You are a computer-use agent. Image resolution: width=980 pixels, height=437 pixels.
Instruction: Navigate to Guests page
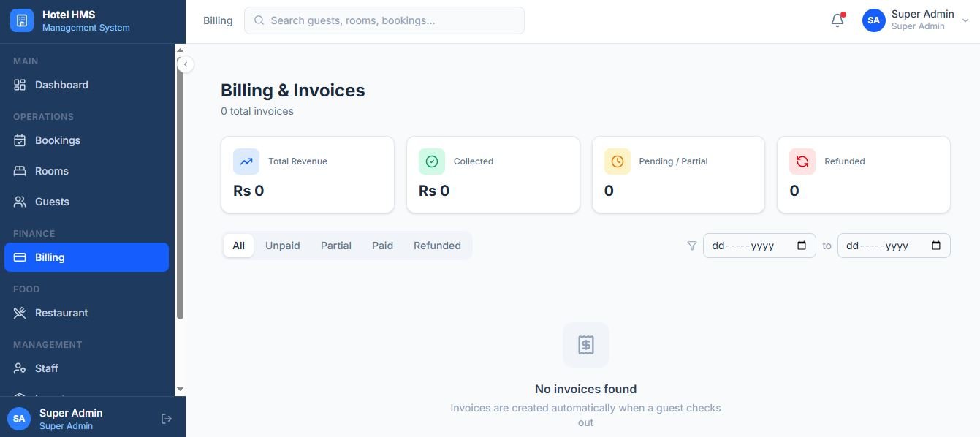[x=86, y=202]
